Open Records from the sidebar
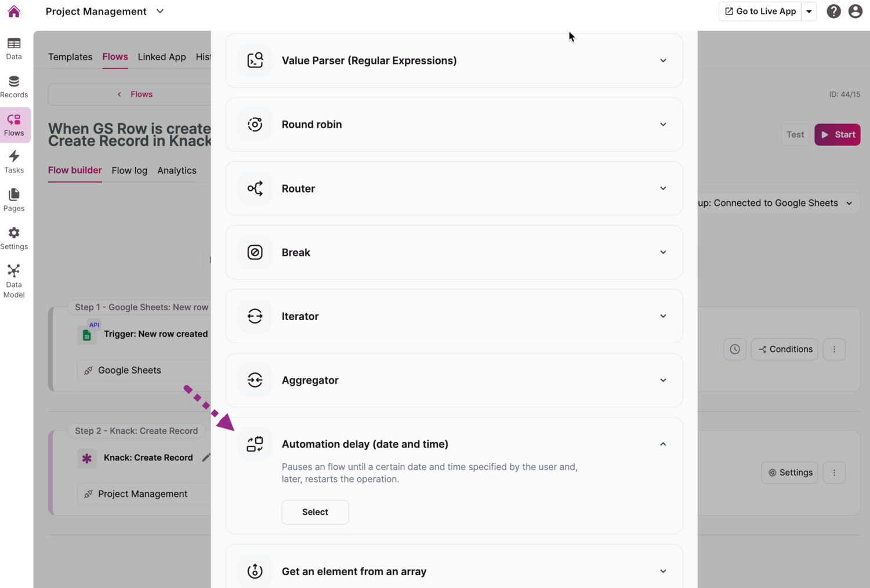 [x=14, y=87]
